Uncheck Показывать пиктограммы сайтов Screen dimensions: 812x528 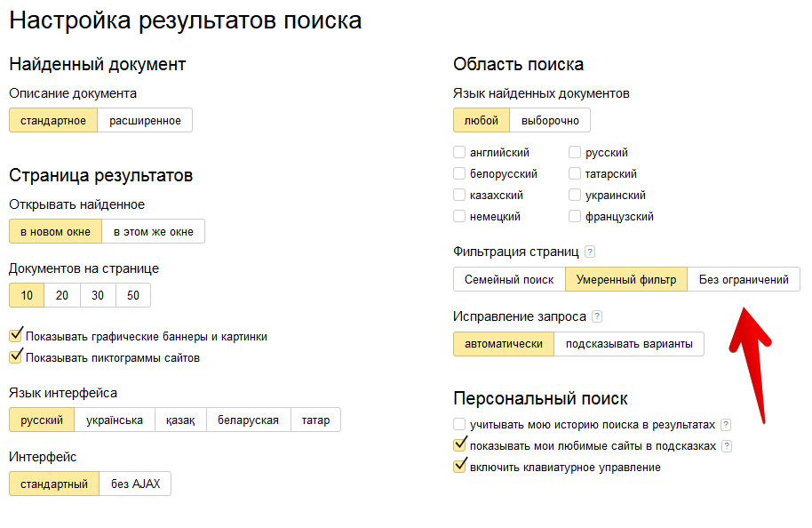pyautogui.click(x=15, y=357)
